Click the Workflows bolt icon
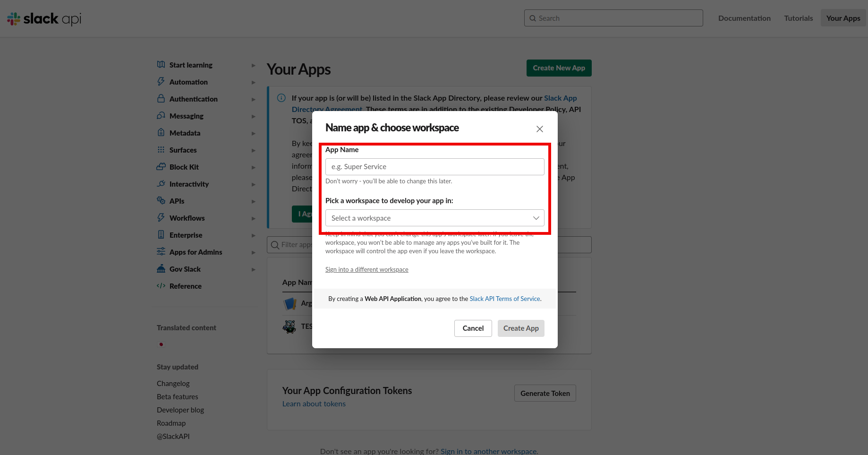This screenshot has width=868, height=455. 161,218
